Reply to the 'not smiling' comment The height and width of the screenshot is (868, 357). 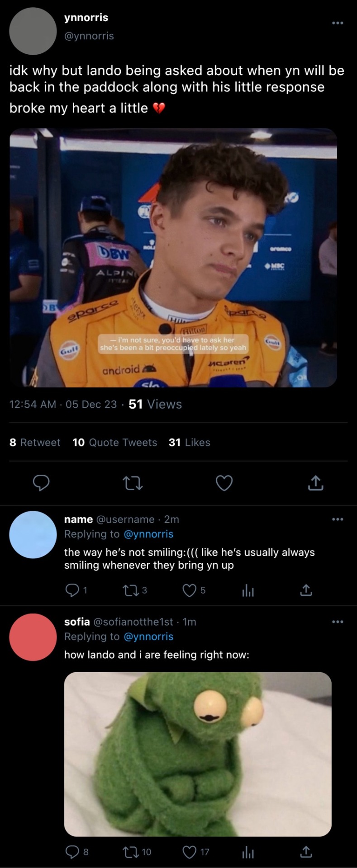72,590
